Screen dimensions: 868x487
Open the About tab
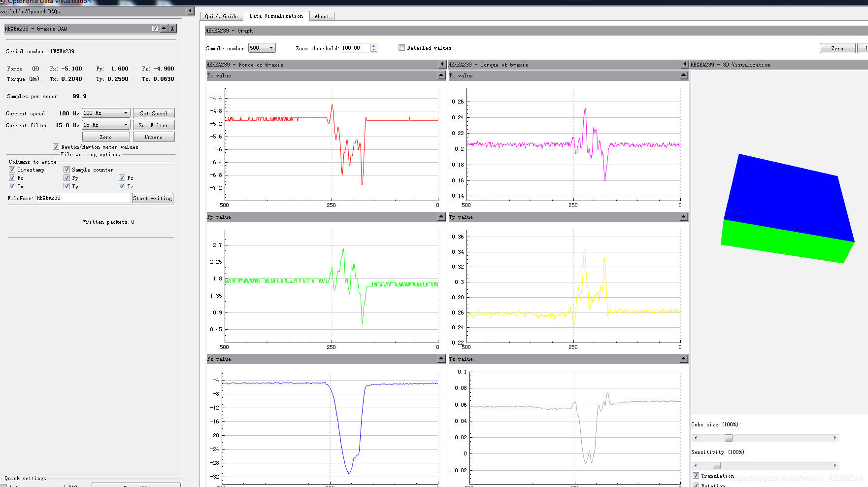322,16
